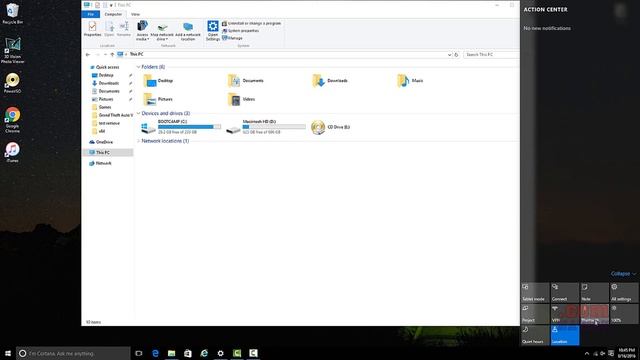Show hidden system tray icons
Viewport: 640px width, 360px height.
pos(587,353)
